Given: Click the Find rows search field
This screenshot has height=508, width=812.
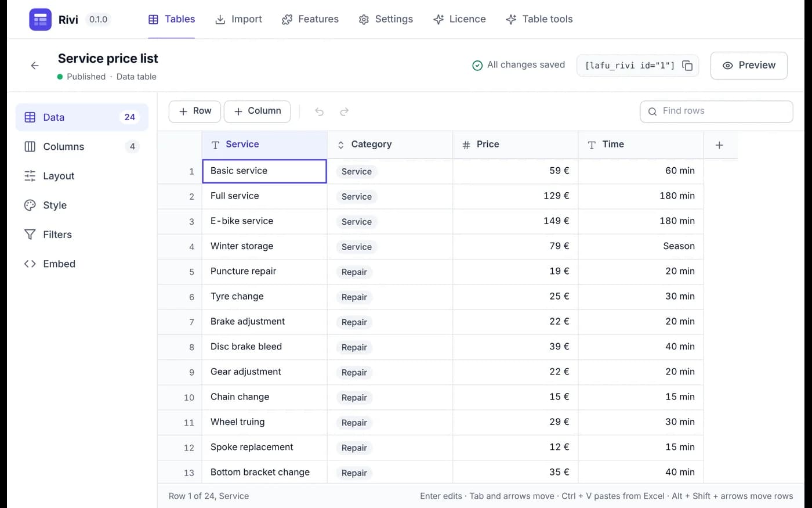Looking at the screenshot, I should 716,111.
